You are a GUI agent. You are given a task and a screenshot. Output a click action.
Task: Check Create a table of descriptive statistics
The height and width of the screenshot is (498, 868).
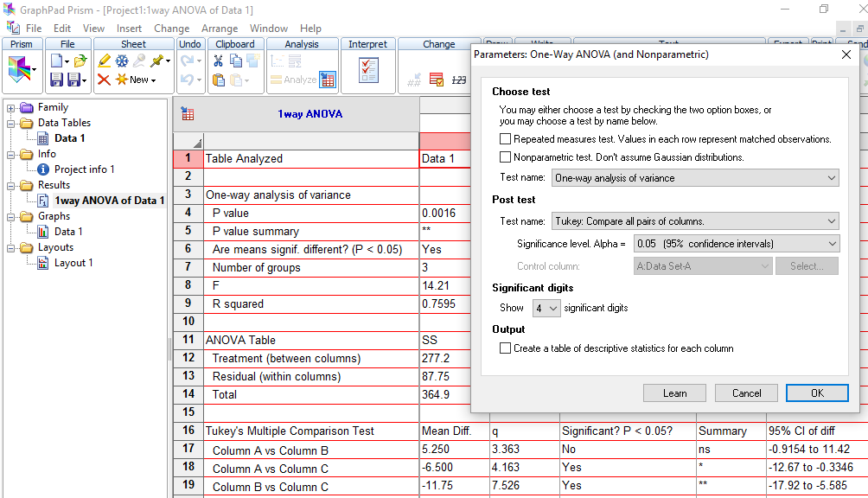(x=505, y=348)
